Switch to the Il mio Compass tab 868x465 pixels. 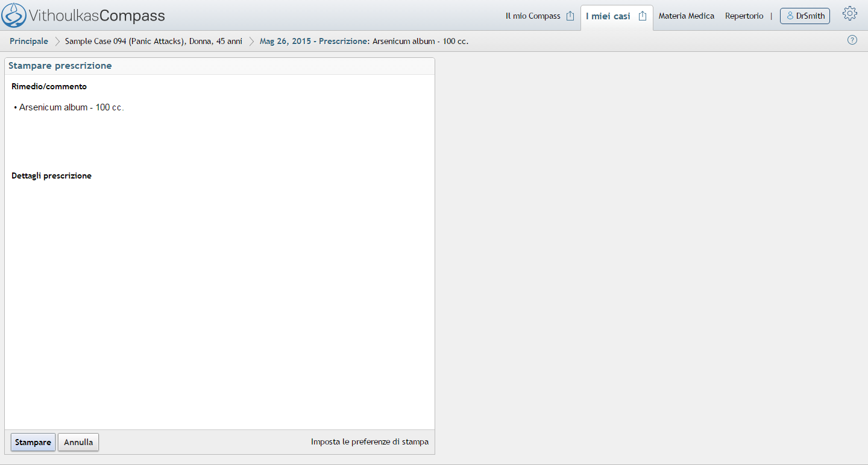[x=532, y=16]
